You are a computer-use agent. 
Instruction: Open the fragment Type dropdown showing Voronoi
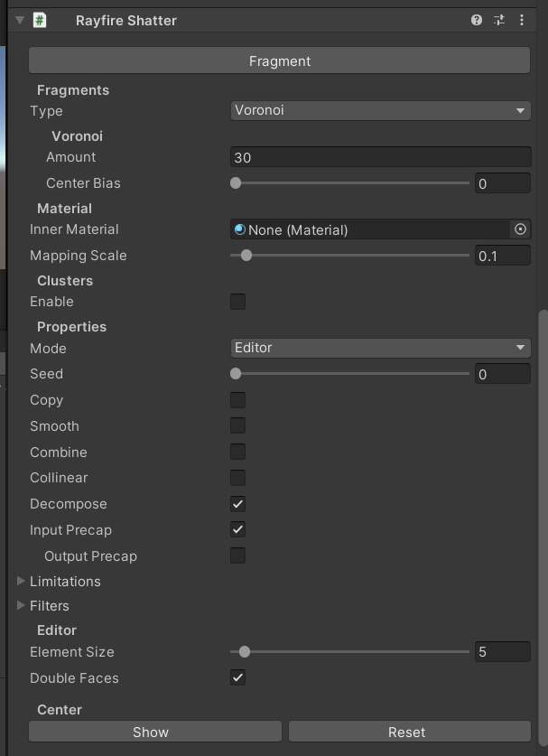coord(381,110)
